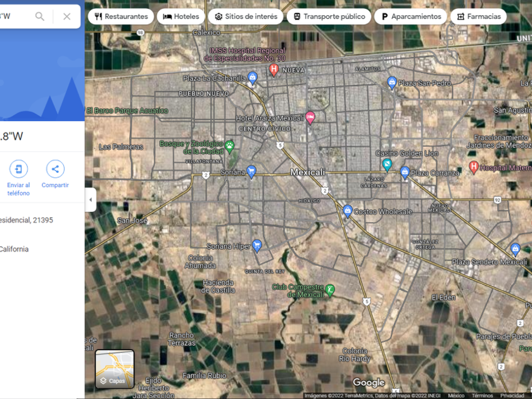Select the IMSS Hospital Regional marker
Screen dimensions: 532x399
tap(274, 70)
